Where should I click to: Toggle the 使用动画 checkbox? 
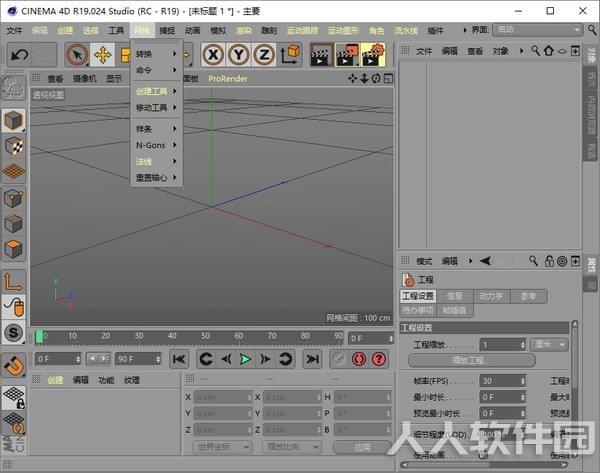point(483,455)
